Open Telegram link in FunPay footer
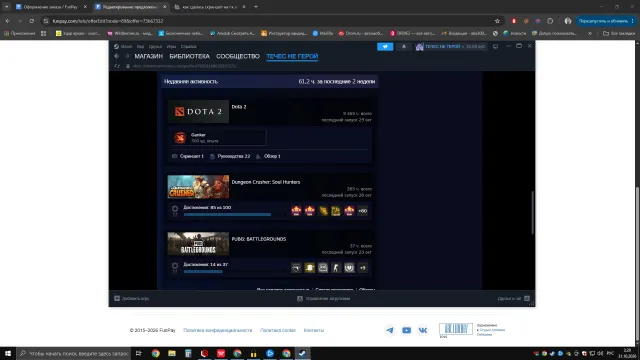The width and height of the screenshot is (640, 360). [x=390, y=330]
